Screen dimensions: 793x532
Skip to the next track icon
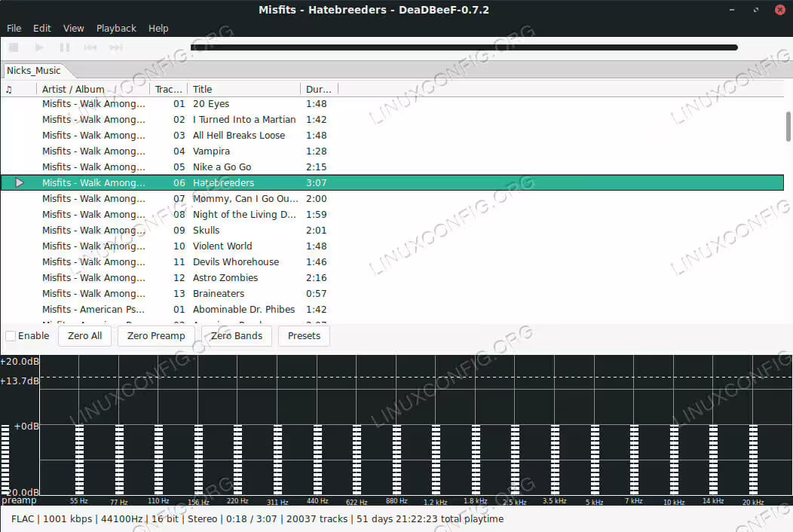tap(116, 47)
